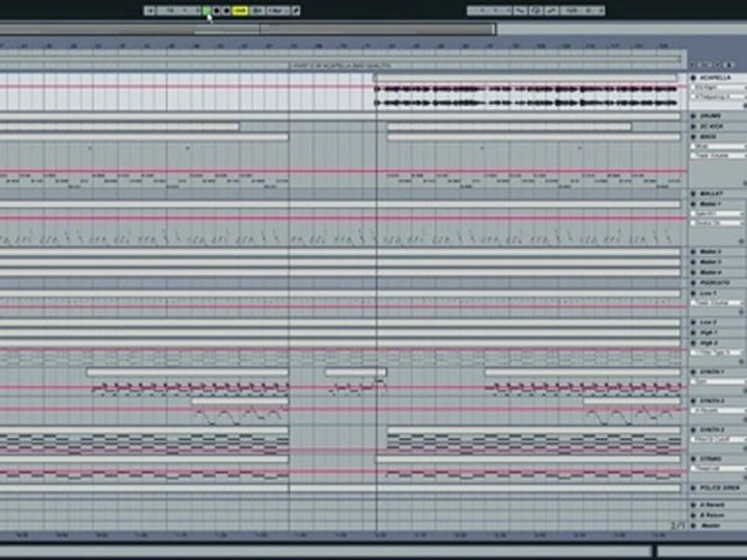Screen dimensions: 747x560
Task: Open SYNTH 3 device chooser
Action: [718, 439]
